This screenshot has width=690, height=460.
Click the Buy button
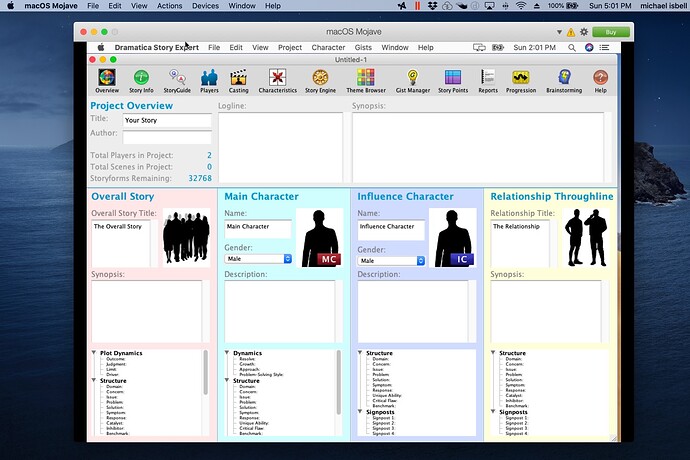pos(611,32)
